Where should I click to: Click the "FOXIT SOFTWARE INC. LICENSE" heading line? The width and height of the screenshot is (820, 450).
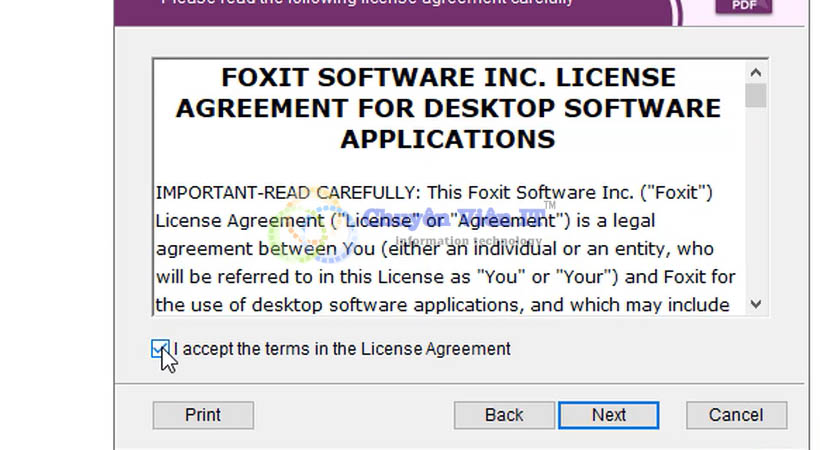(x=448, y=78)
